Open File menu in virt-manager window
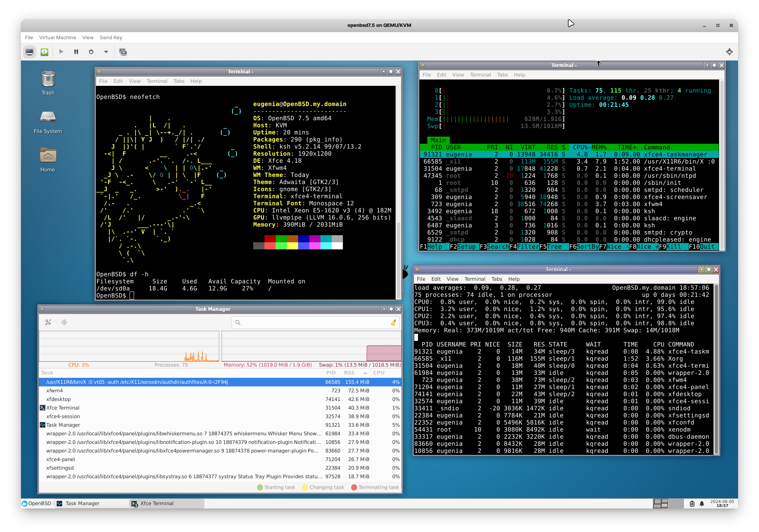This screenshot has height=532, width=759. click(29, 38)
